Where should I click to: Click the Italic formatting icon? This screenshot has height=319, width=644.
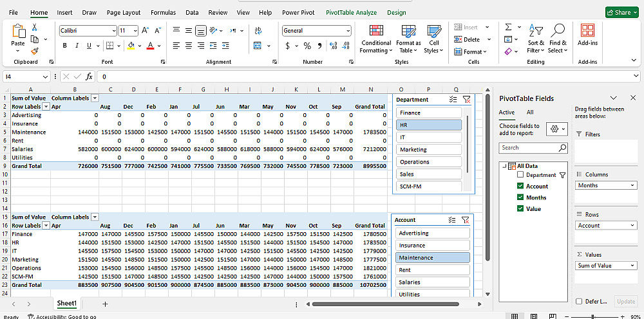[76, 46]
